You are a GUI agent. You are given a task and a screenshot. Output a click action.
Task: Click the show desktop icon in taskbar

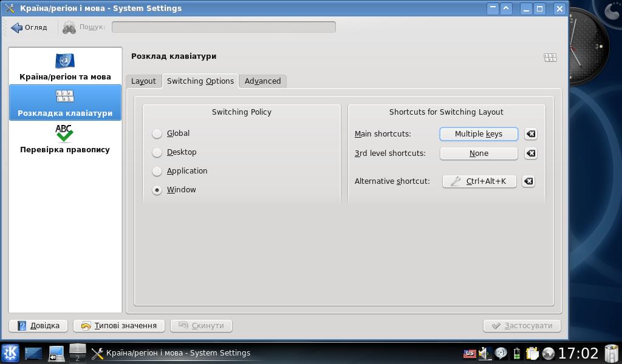pyautogui.click(x=33, y=353)
